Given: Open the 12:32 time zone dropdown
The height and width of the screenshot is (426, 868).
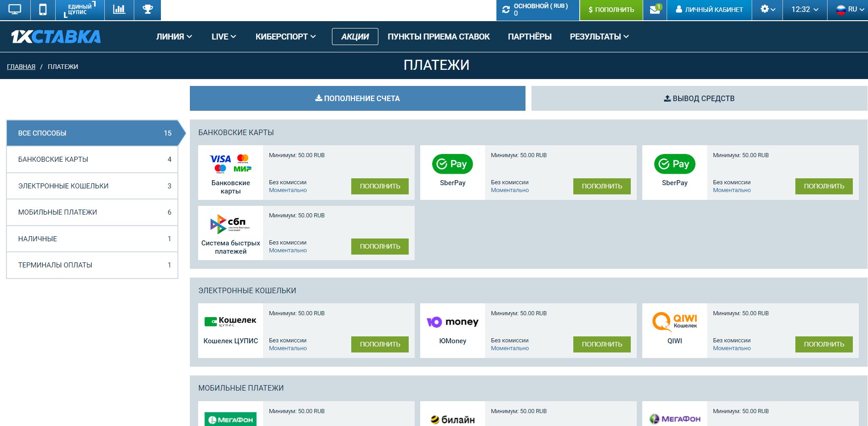Looking at the screenshot, I should coord(805,9).
